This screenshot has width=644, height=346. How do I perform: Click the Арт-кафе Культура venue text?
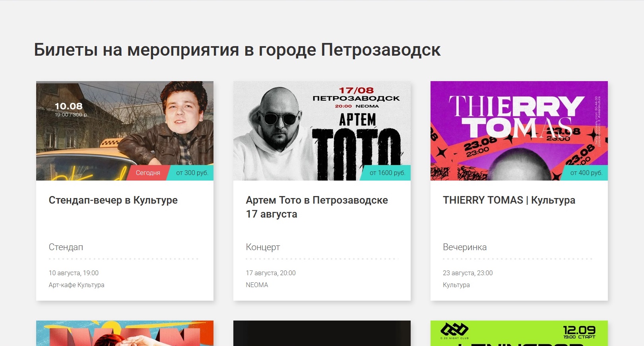[76, 285]
